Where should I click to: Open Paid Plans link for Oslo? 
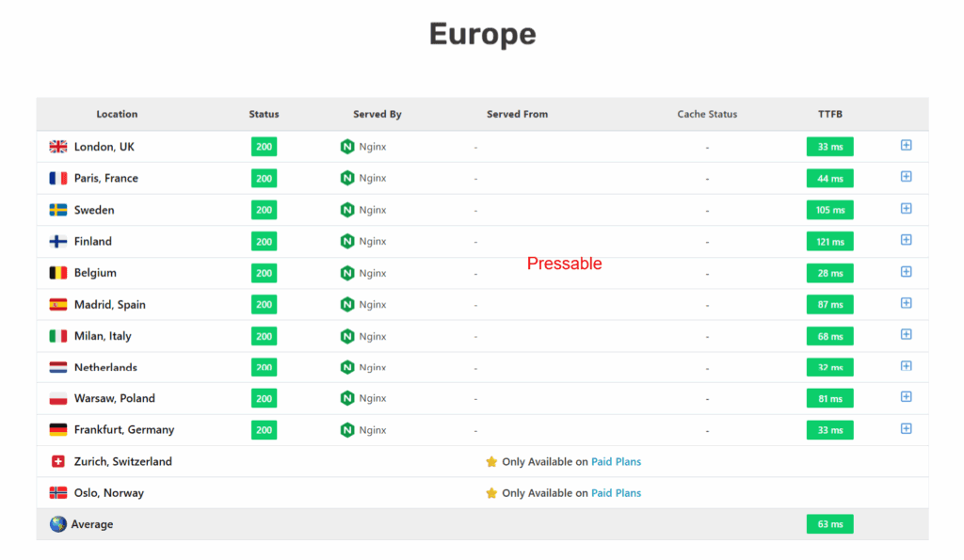[x=616, y=492]
